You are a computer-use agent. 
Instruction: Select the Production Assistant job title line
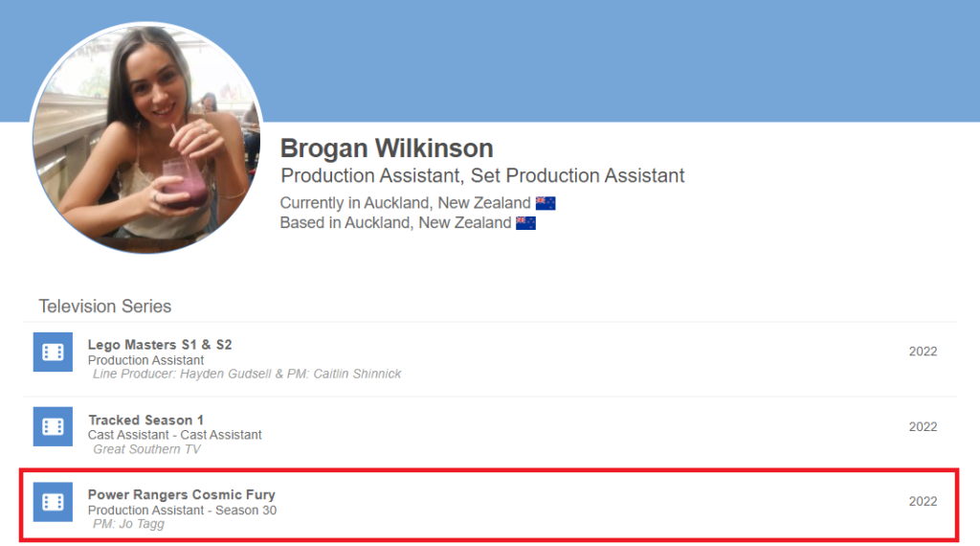coord(482,176)
